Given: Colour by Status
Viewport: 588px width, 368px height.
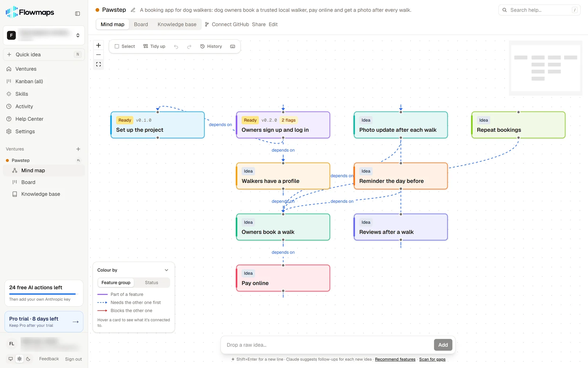Looking at the screenshot, I should pyautogui.click(x=151, y=283).
